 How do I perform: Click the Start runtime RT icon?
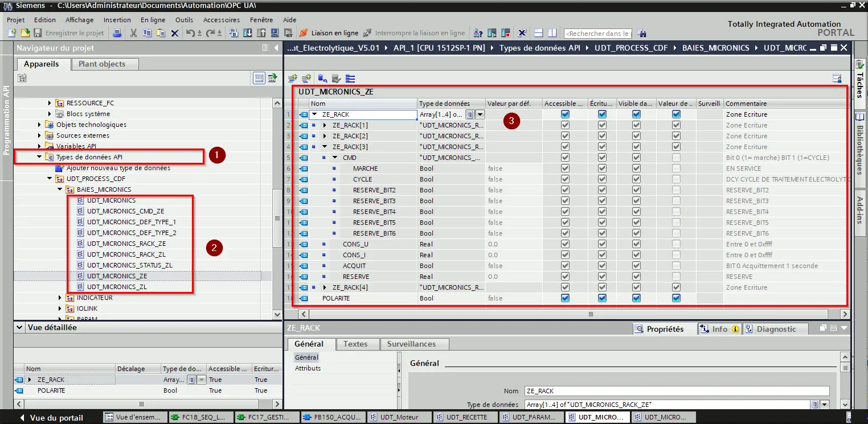(289, 33)
